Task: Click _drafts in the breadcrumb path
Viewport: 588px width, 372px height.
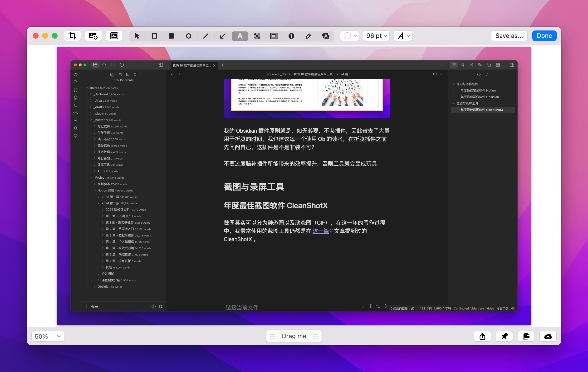Action: pos(285,74)
